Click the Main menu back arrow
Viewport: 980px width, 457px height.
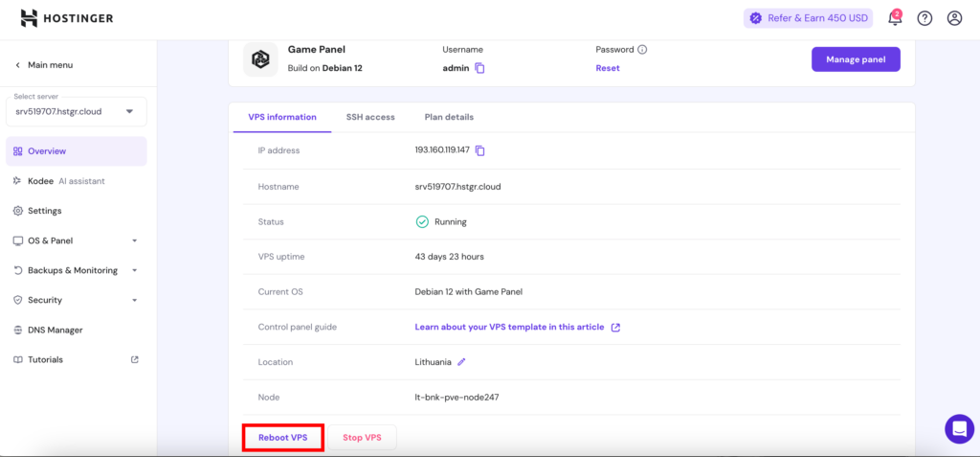pos(17,65)
